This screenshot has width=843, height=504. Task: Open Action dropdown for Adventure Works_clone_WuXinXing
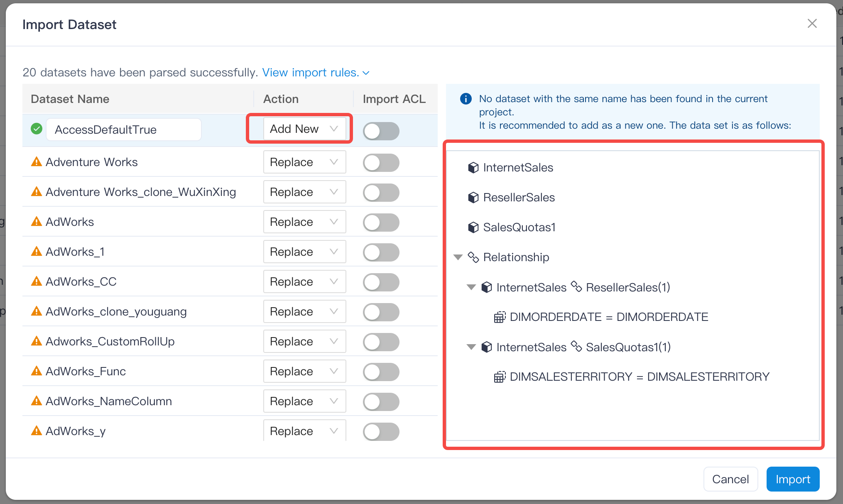click(304, 192)
